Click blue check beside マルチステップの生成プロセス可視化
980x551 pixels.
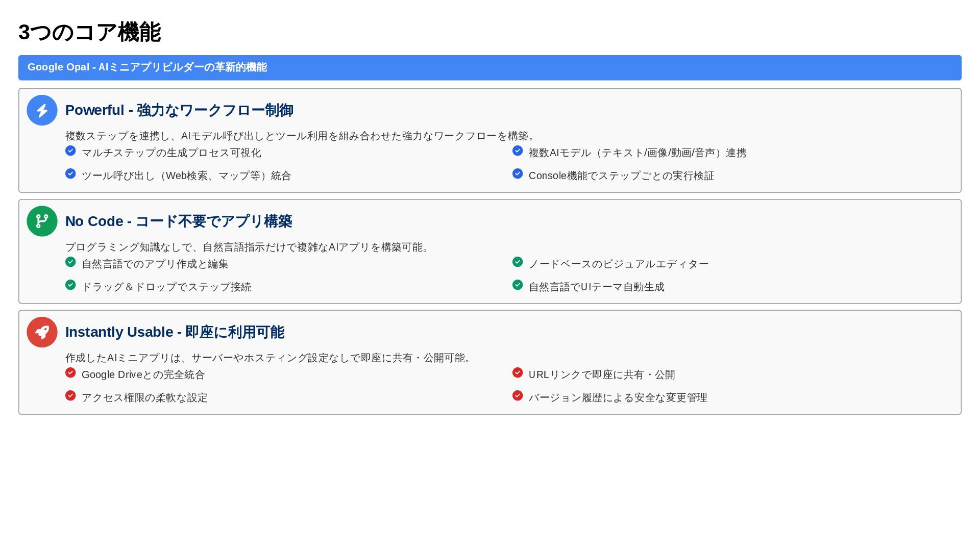pyautogui.click(x=70, y=151)
